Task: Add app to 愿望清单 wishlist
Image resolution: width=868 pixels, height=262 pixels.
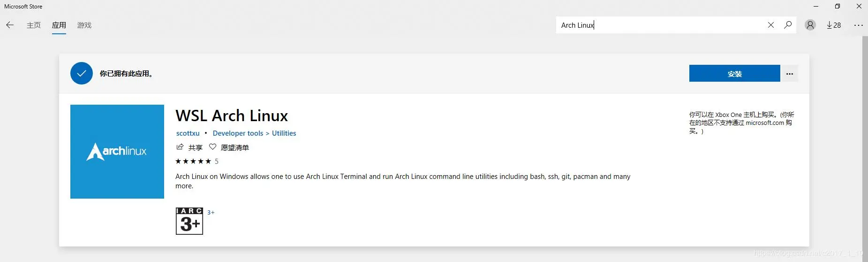Action: tap(229, 147)
